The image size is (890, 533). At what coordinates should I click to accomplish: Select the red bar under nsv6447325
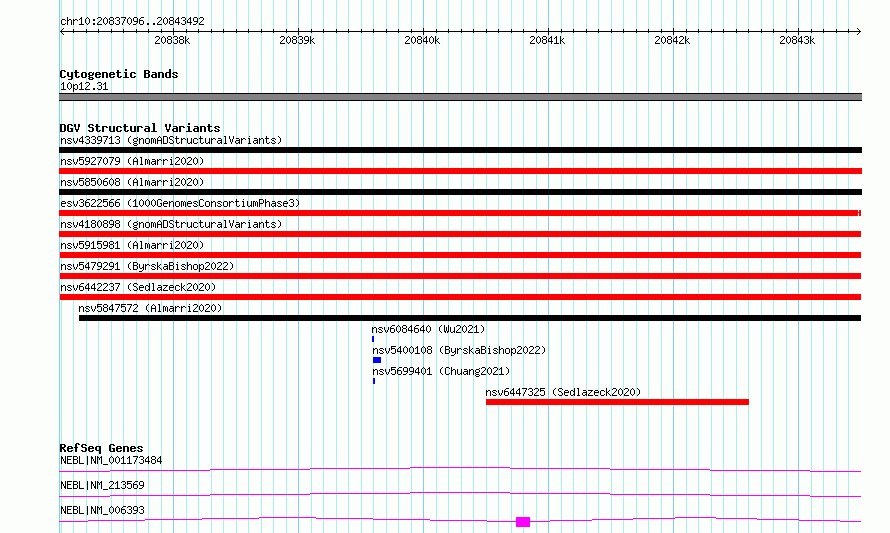coord(618,402)
